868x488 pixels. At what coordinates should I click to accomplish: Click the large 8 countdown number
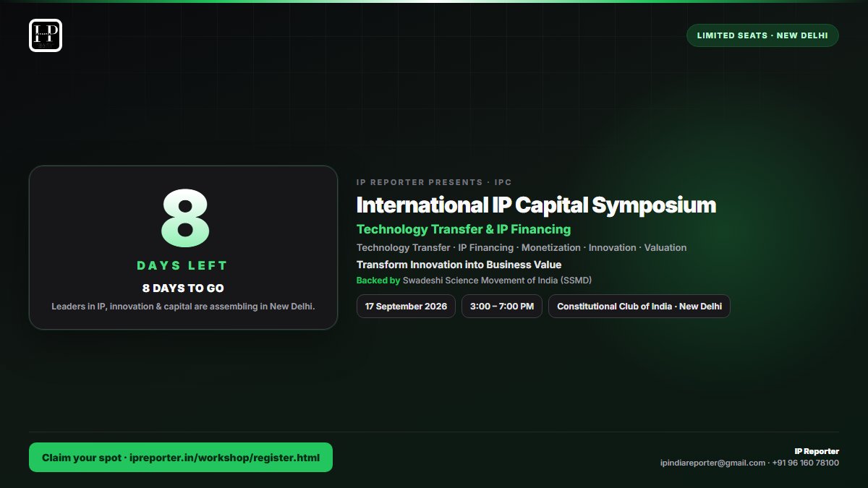coord(184,219)
